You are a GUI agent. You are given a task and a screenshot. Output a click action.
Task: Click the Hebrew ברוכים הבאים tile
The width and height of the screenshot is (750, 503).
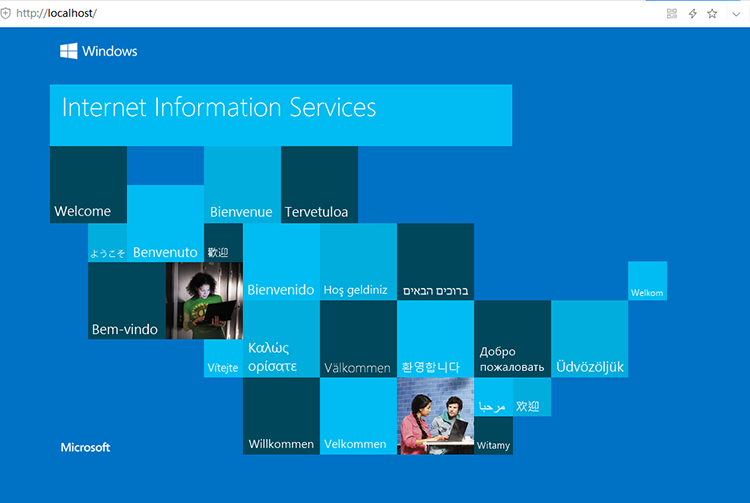click(x=435, y=262)
